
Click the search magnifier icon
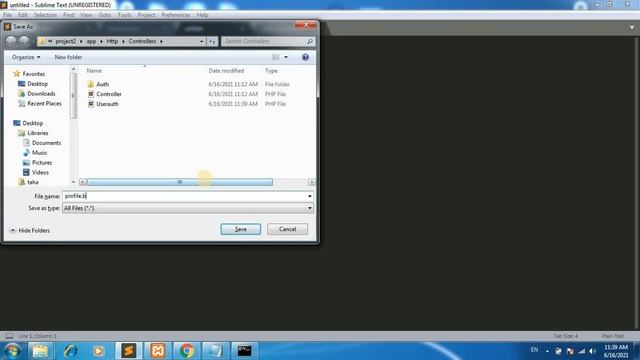pos(310,41)
